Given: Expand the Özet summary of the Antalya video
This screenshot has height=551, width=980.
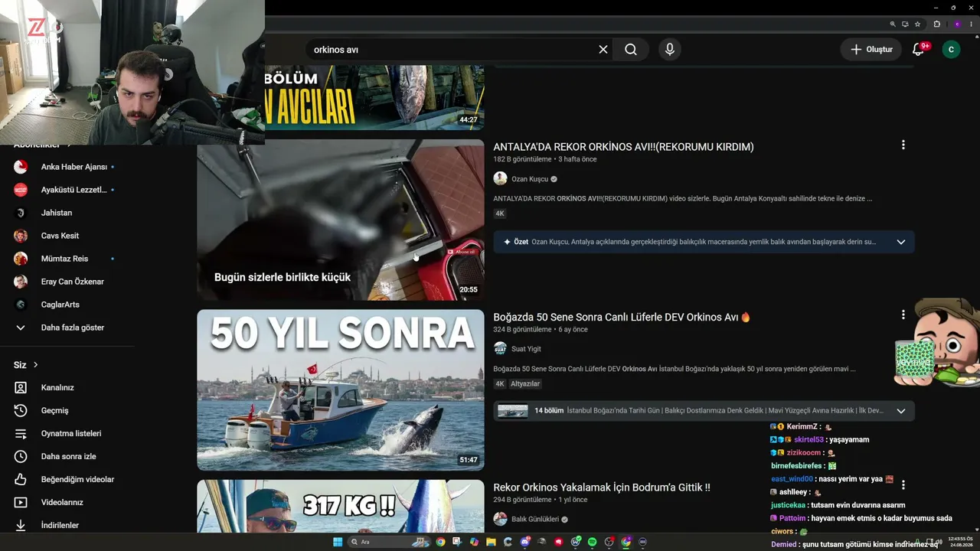Looking at the screenshot, I should (x=900, y=242).
